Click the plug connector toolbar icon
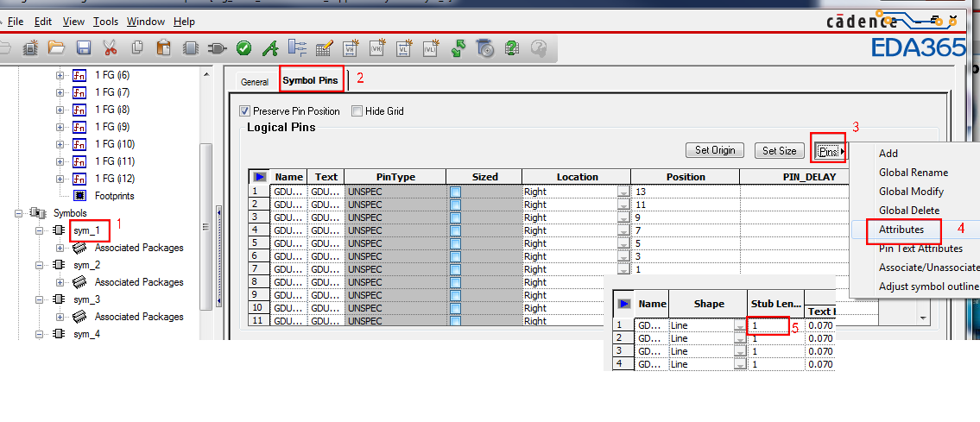 point(216,47)
